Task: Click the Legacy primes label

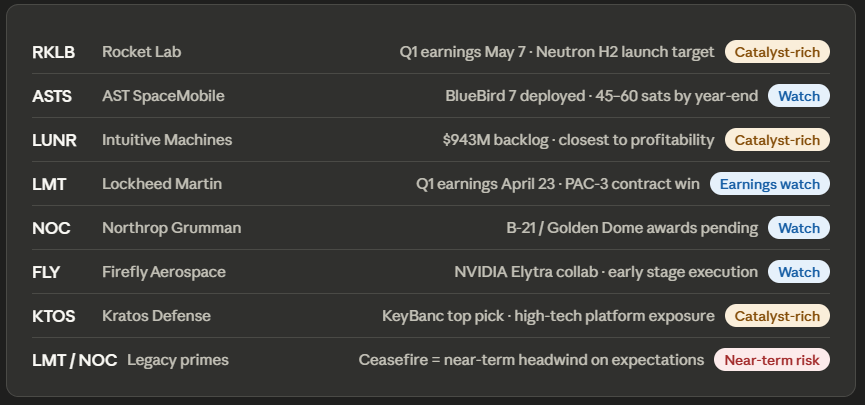Action: coord(178,360)
